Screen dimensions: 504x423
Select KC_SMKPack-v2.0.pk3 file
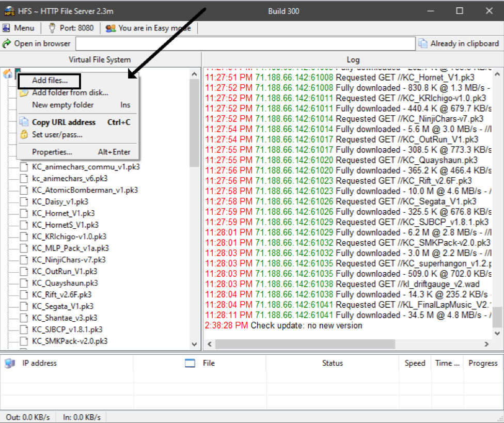pyautogui.click(x=70, y=341)
